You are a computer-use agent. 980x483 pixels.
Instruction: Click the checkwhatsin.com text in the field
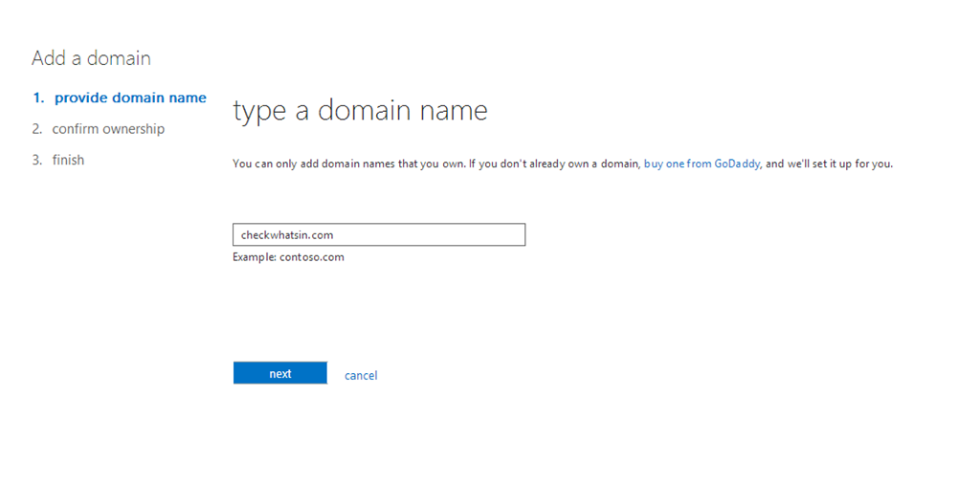(287, 235)
